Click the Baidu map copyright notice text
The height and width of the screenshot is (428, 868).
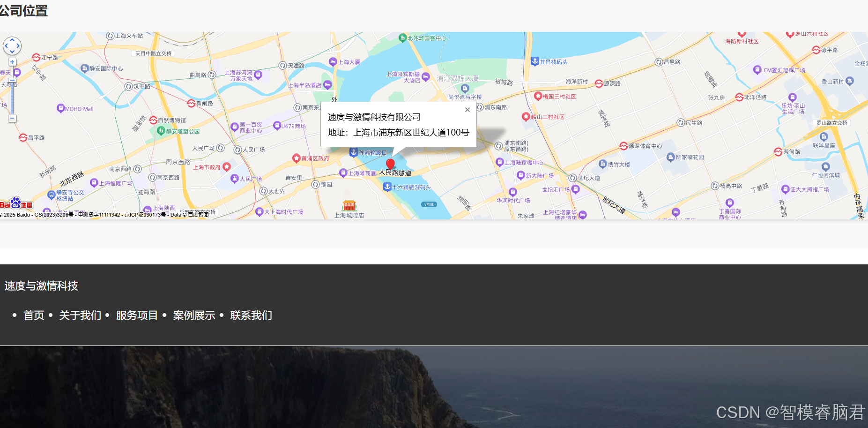pyautogui.click(x=104, y=215)
